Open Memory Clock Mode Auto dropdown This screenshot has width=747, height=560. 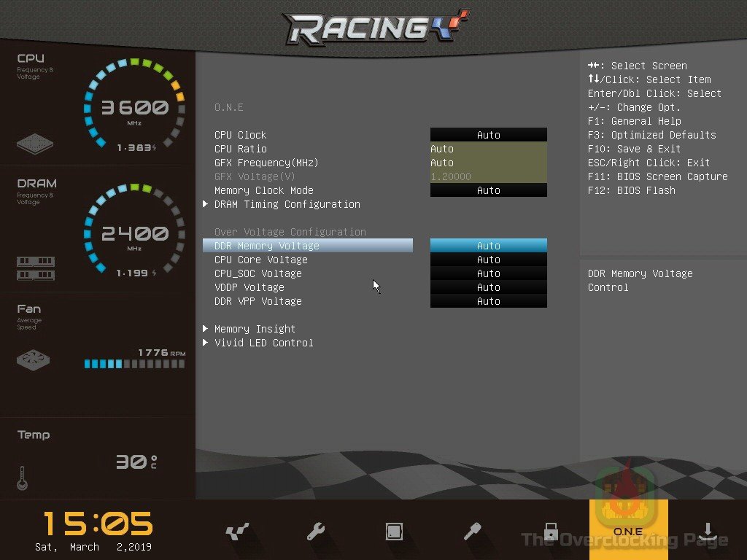coord(488,190)
